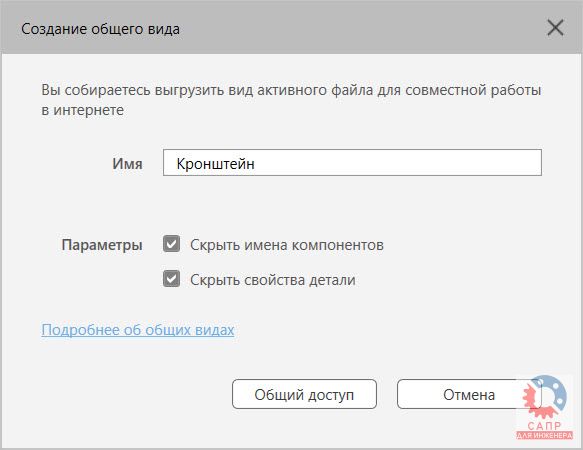
Task: Close the Создание общего вида dialog
Action: click(x=555, y=28)
